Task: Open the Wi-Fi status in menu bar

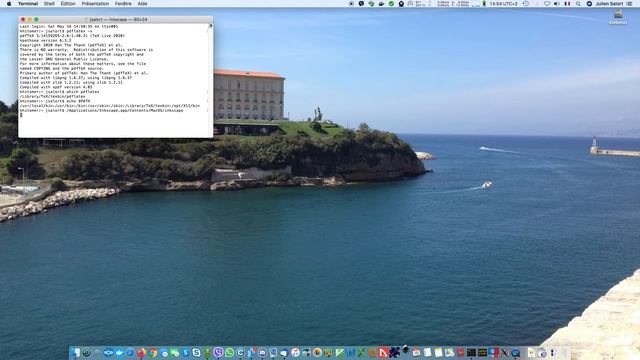Action: (x=547, y=3)
